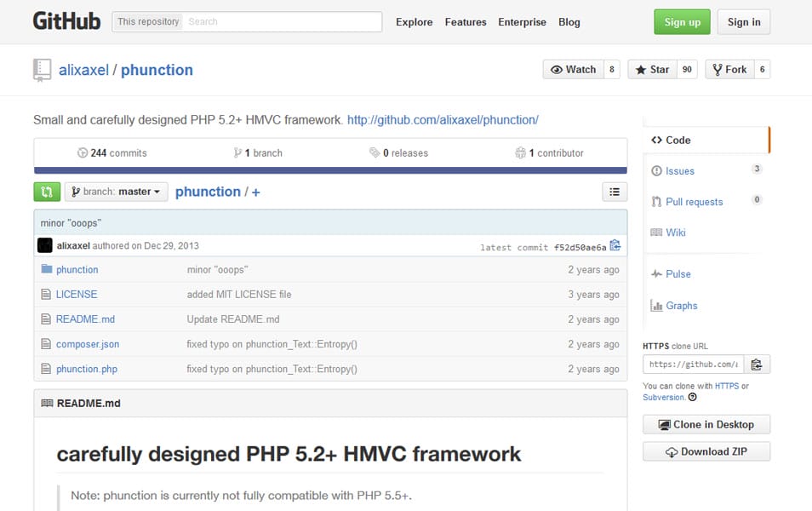Click the GitHub home logo

point(66,20)
